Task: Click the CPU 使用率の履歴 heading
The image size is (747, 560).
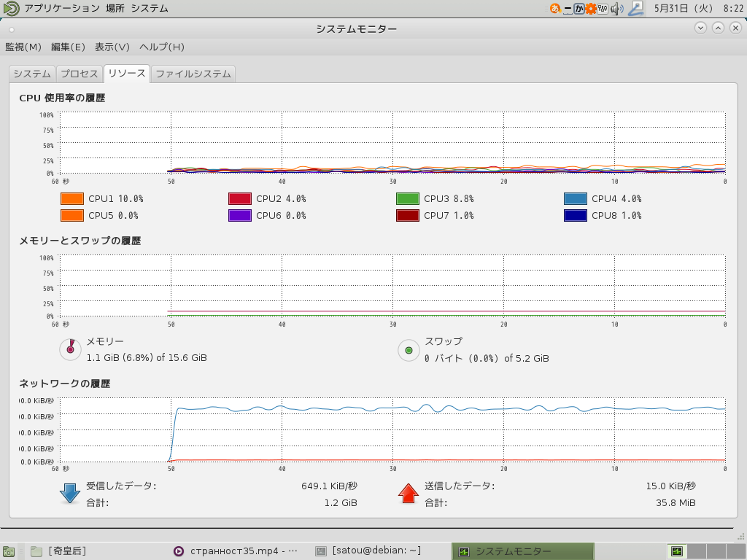Action: (63, 98)
